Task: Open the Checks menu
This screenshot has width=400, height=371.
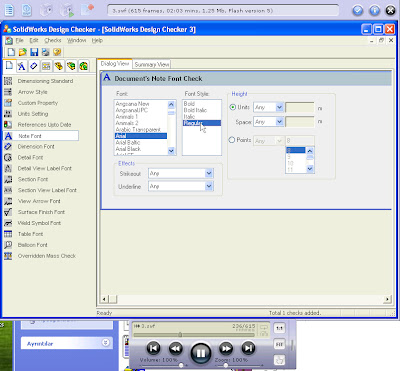Action: pyautogui.click(x=53, y=40)
